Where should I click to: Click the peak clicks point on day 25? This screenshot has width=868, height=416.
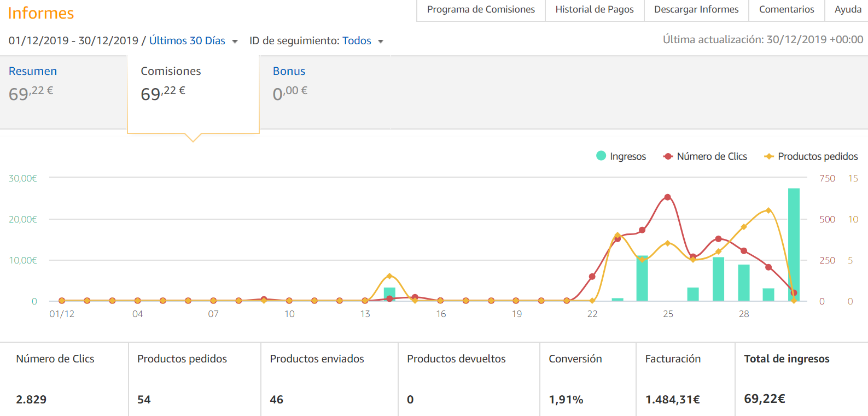coord(668,197)
